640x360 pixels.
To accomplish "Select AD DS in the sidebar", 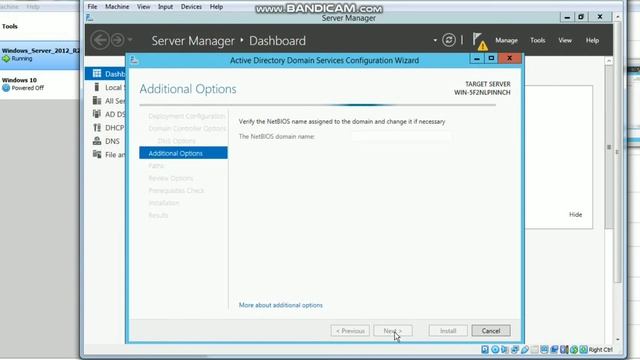I will (x=105, y=114).
